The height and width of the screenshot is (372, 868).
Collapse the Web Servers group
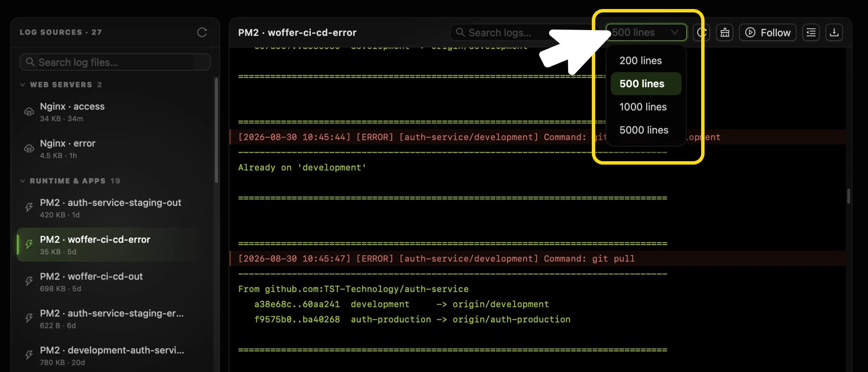pos(23,85)
